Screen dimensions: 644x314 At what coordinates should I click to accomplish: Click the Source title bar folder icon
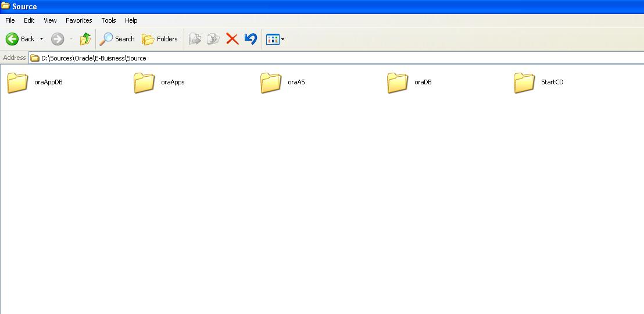click(x=5, y=6)
